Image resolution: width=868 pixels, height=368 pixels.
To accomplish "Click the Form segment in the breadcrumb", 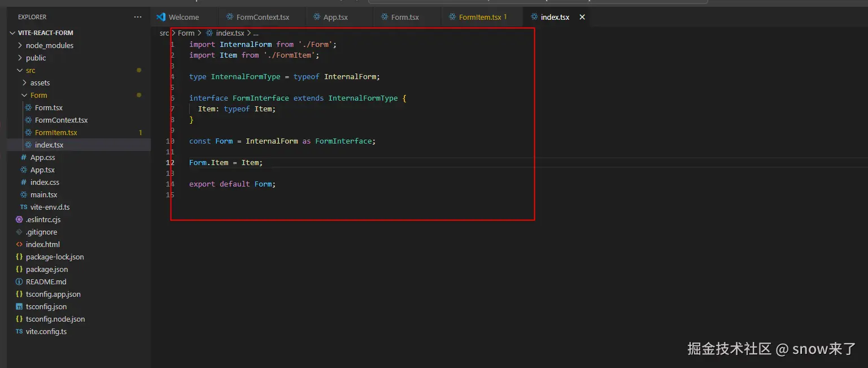I will click(x=186, y=33).
